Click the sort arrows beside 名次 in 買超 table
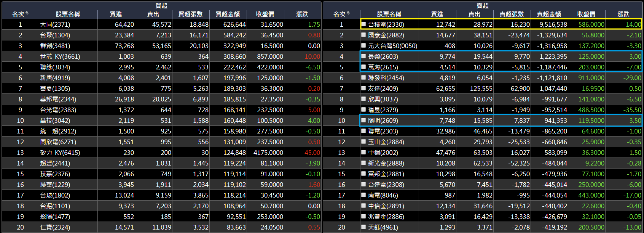Image resolution: width=644 pixels, height=233 pixels. (27, 14)
